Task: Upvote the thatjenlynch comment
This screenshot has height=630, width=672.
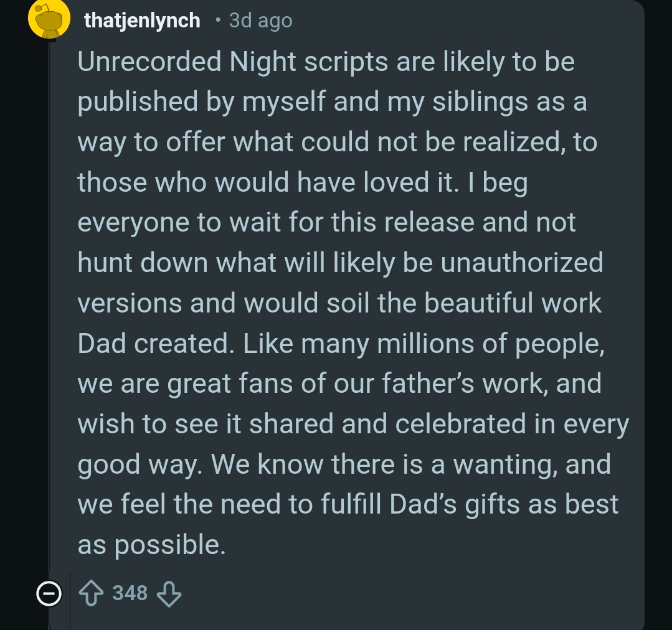Action: [92, 593]
